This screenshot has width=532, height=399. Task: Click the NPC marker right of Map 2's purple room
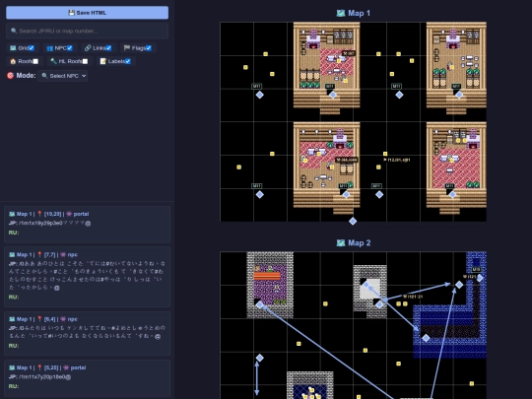[325, 303]
